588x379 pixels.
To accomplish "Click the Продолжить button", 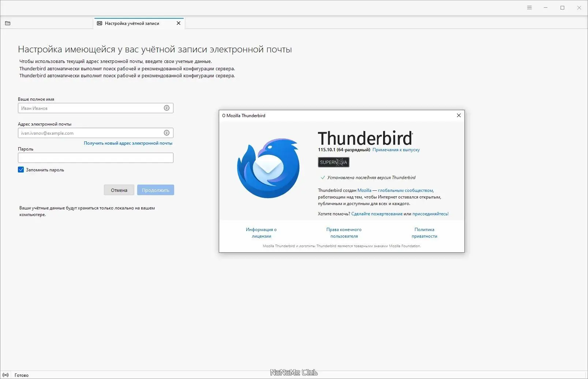I will click(156, 190).
